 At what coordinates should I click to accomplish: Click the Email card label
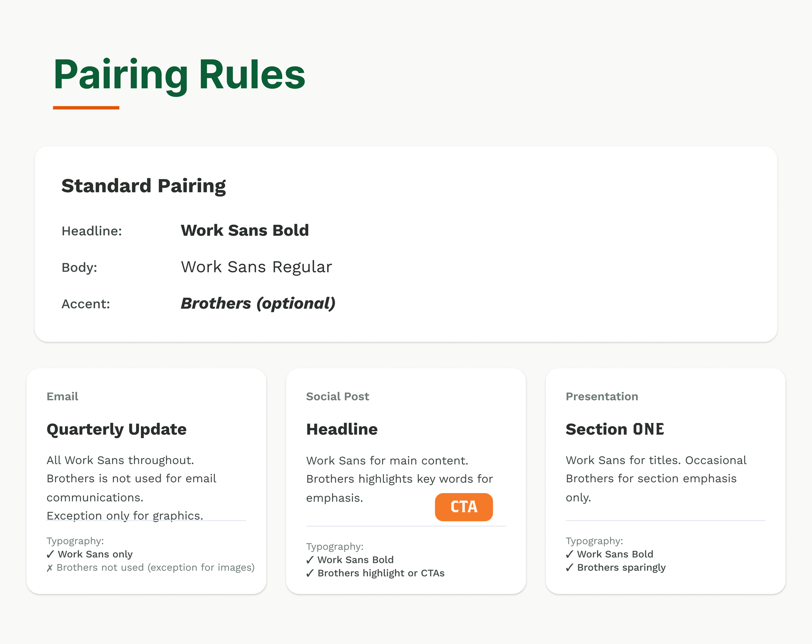pos(62,396)
